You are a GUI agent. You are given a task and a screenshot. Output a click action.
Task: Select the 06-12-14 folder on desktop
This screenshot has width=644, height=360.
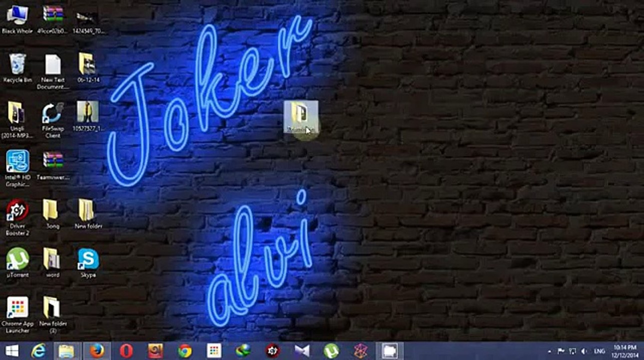click(x=88, y=68)
